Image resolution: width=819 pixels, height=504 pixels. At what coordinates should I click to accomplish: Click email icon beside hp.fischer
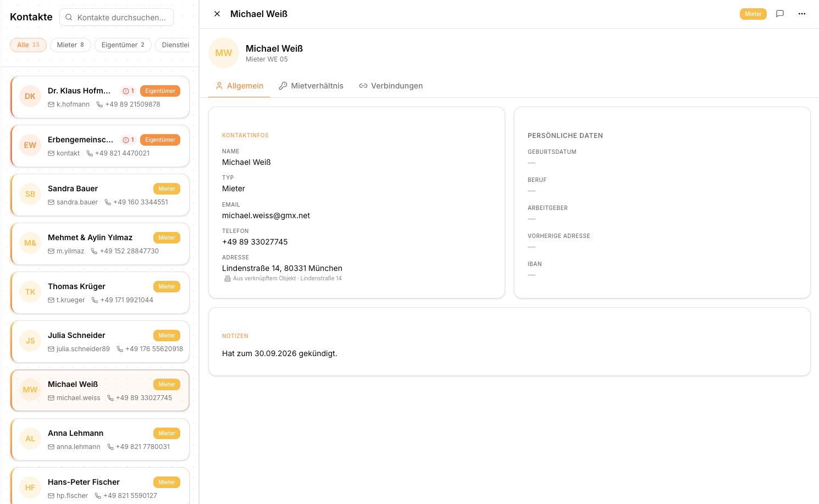[51, 496]
